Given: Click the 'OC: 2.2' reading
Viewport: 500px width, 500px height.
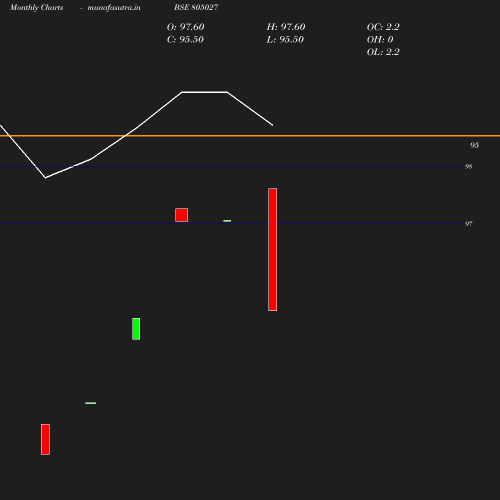Looking at the screenshot, I should [x=383, y=27].
